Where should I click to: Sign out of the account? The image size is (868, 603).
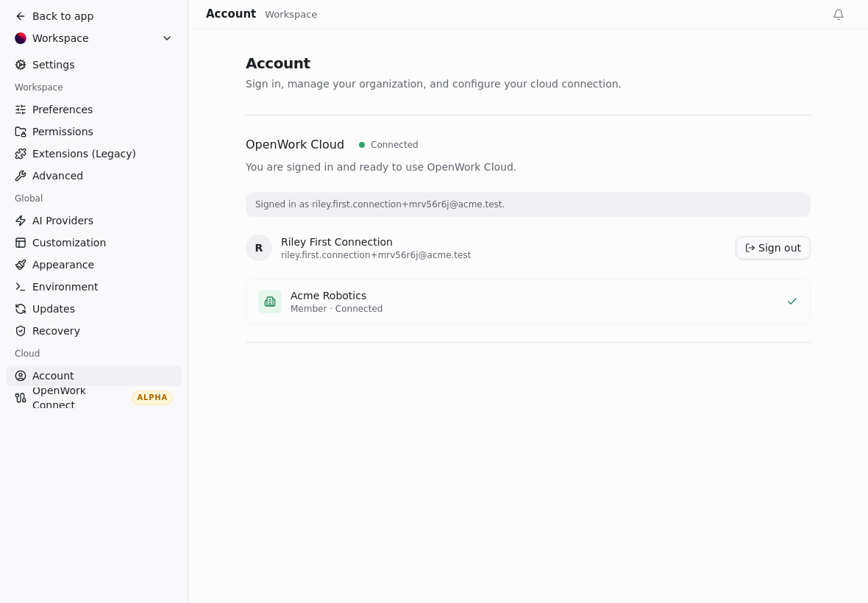pos(773,248)
